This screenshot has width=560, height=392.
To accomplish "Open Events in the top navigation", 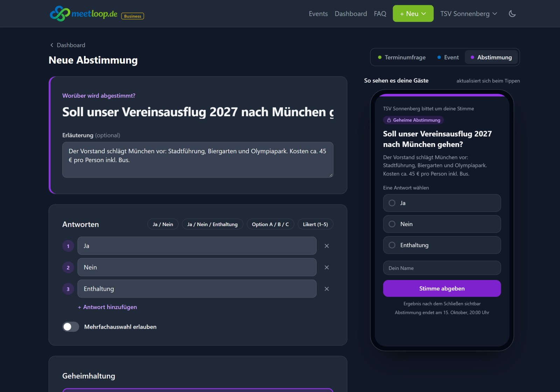I will pyautogui.click(x=318, y=14).
